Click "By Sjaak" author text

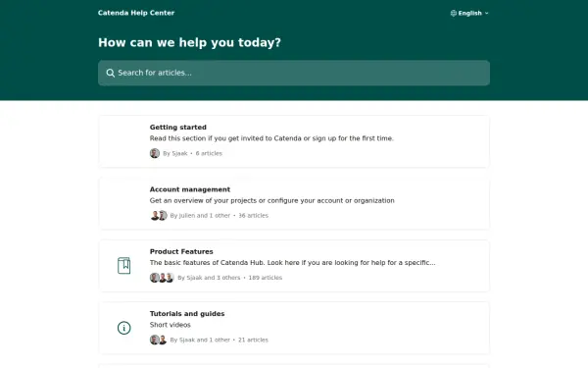click(x=175, y=153)
